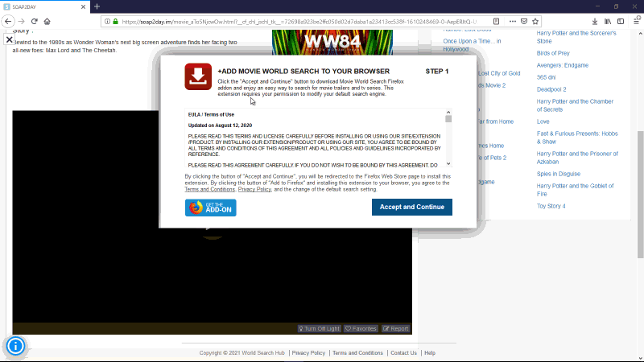This screenshot has width=644, height=362.
Task: Go back with the browser back arrow
Action: click(8, 22)
